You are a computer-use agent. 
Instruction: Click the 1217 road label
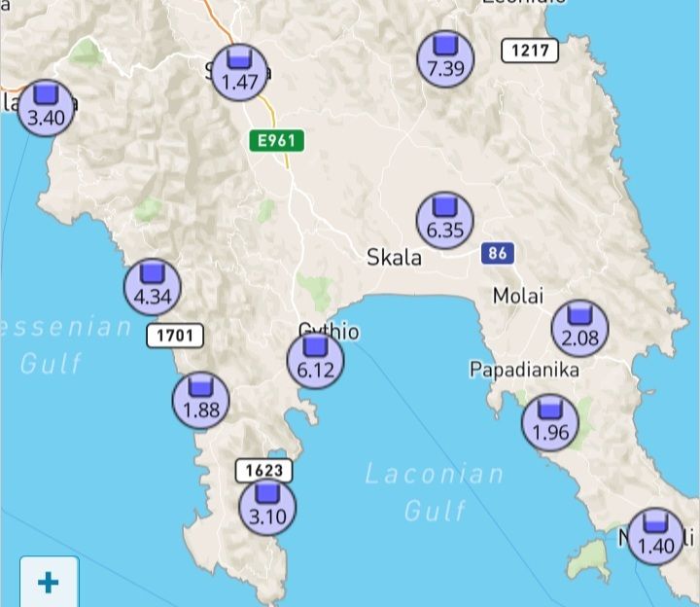(x=530, y=51)
